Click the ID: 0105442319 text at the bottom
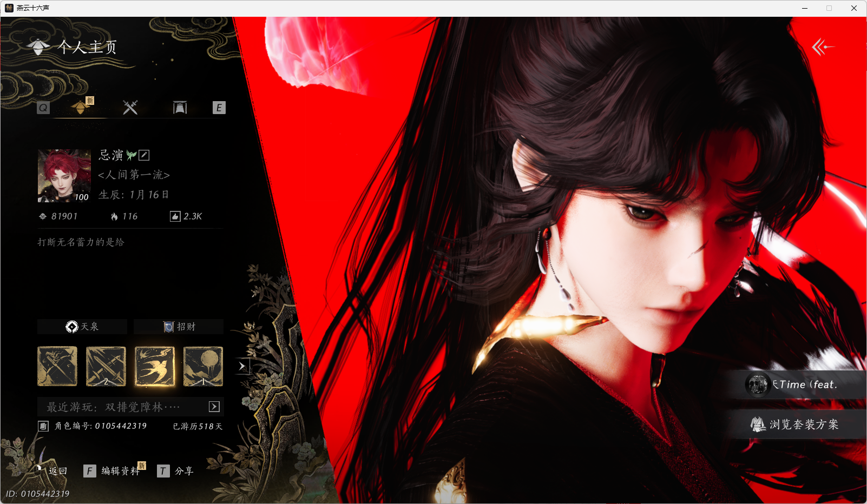 point(38,494)
